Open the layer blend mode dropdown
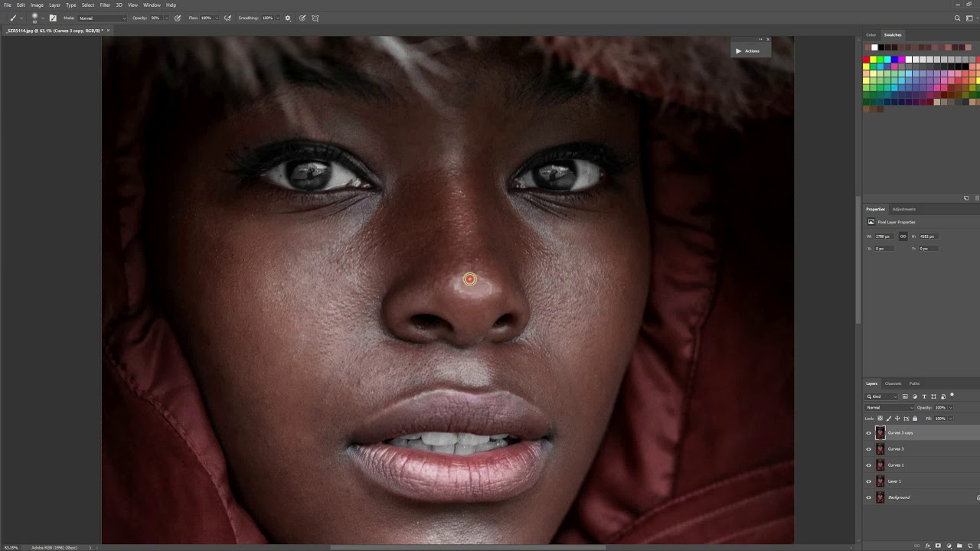The height and width of the screenshot is (551, 980). pos(889,408)
